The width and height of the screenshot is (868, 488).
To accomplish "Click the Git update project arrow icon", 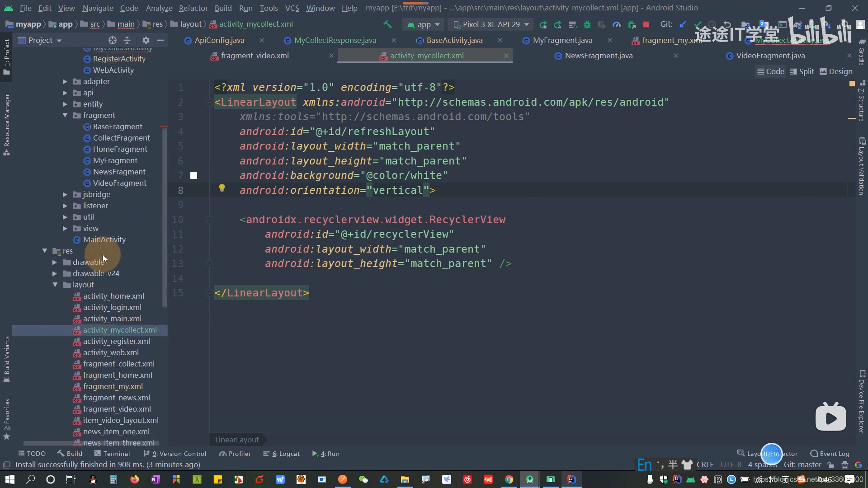I will tap(683, 24).
